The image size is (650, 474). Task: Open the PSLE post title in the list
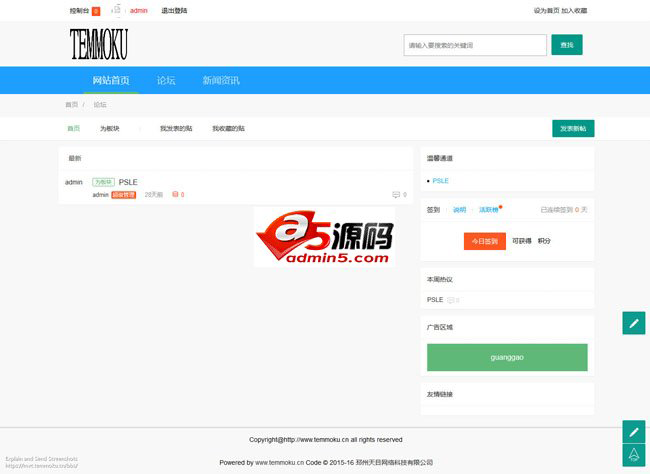click(x=128, y=182)
